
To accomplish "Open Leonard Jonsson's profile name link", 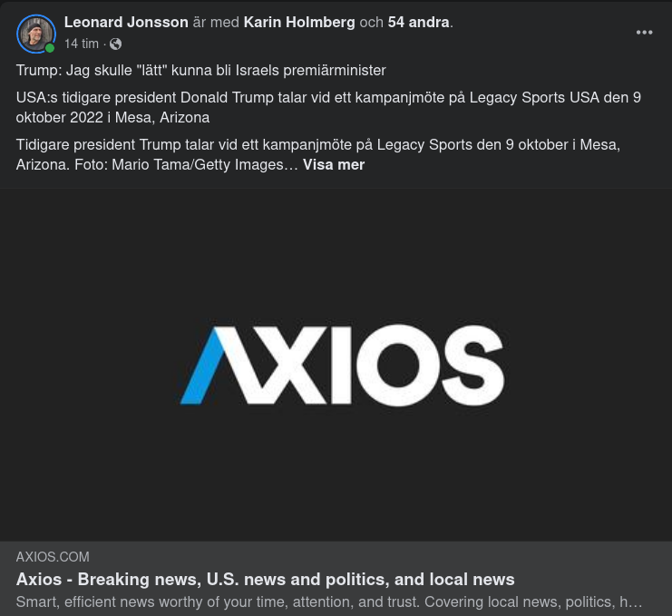I will coord(126,23).
